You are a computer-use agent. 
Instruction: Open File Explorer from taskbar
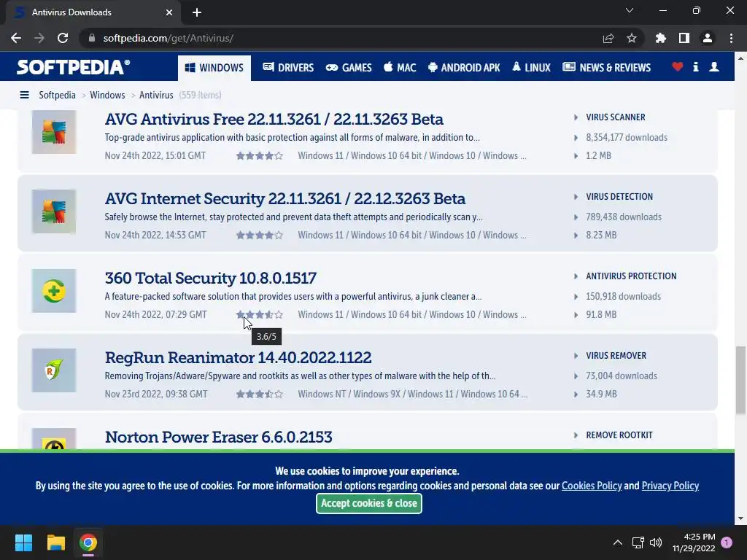click(x=55, y=542)
